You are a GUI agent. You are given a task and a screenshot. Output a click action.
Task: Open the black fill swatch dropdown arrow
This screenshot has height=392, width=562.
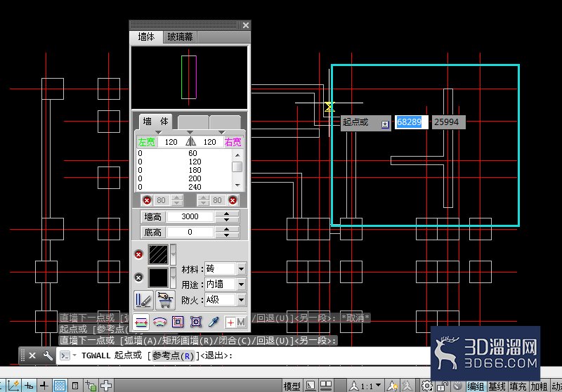tap(173, 277)
